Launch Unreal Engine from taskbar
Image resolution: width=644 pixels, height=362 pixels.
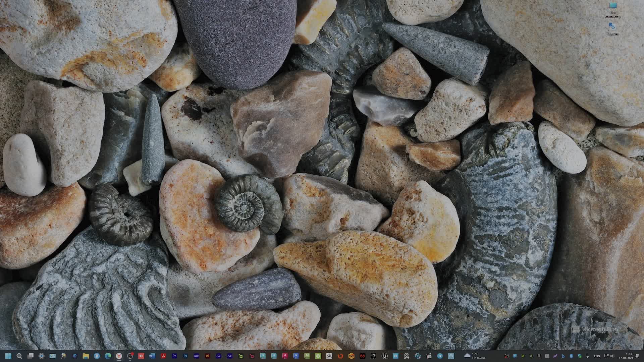click(384, 356)
